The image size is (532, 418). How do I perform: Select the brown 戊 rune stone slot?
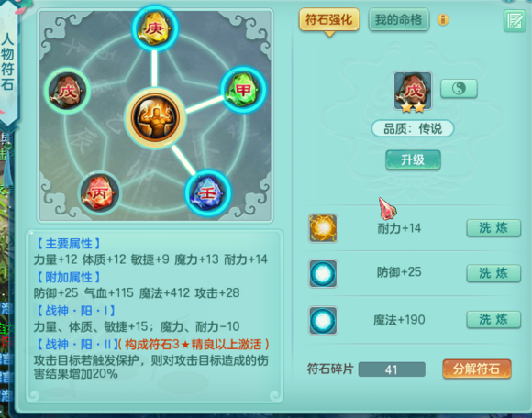pos(67,91)
